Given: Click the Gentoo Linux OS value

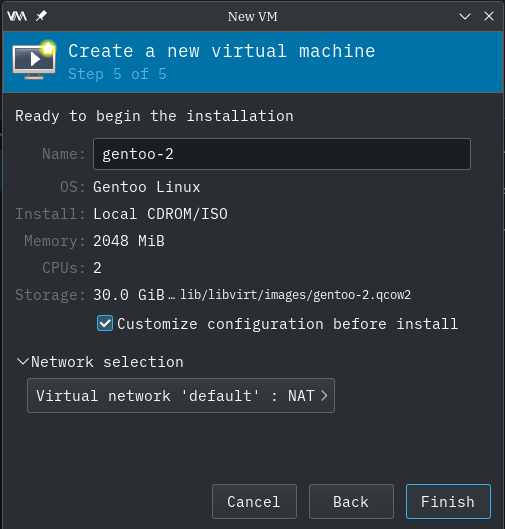Looking at the screenshot, I should click(147, 187).
